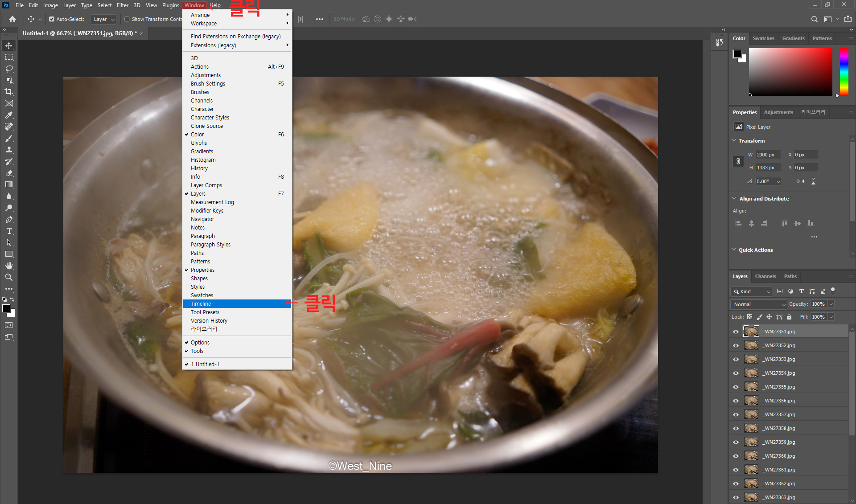The height and width of the screenshot is (504, 856).
Task: Choose Timeline from Window menu
Action: pyautogui.click(x=201, y=303)
